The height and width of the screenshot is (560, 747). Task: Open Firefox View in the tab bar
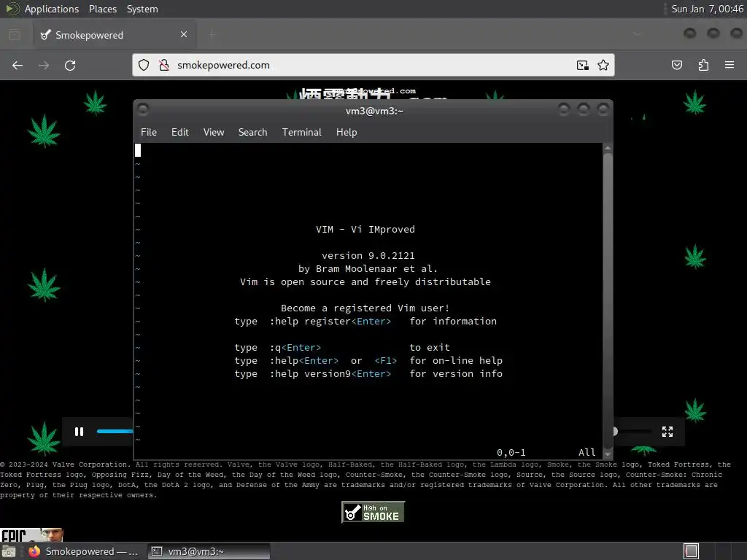15,34
